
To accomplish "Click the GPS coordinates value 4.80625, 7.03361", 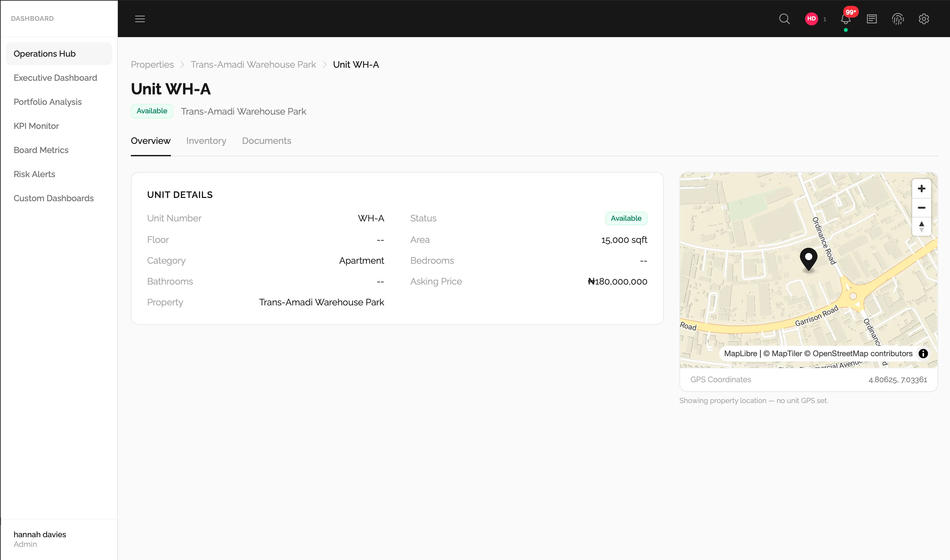I will click(898, 380).
